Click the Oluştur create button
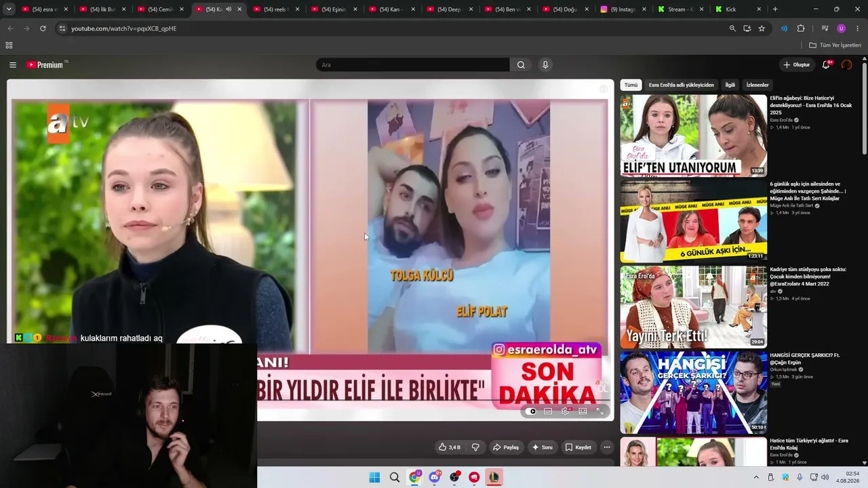 tap(796, 65)
